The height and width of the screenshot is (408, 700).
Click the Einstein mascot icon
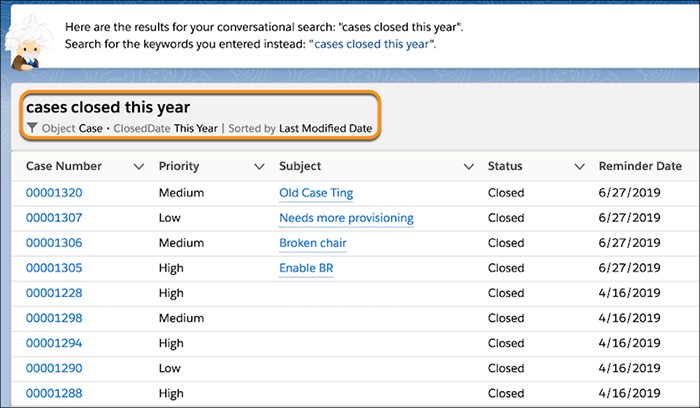[x=27, y=42]
